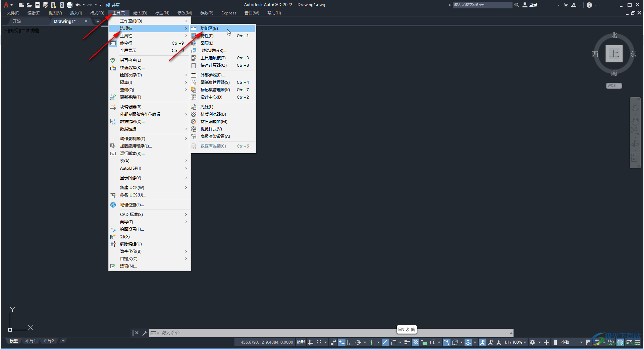Open the AutoCAD application menu logo
Image resolution: width=644 pixels, height=349 pixels.
(6, 5)
